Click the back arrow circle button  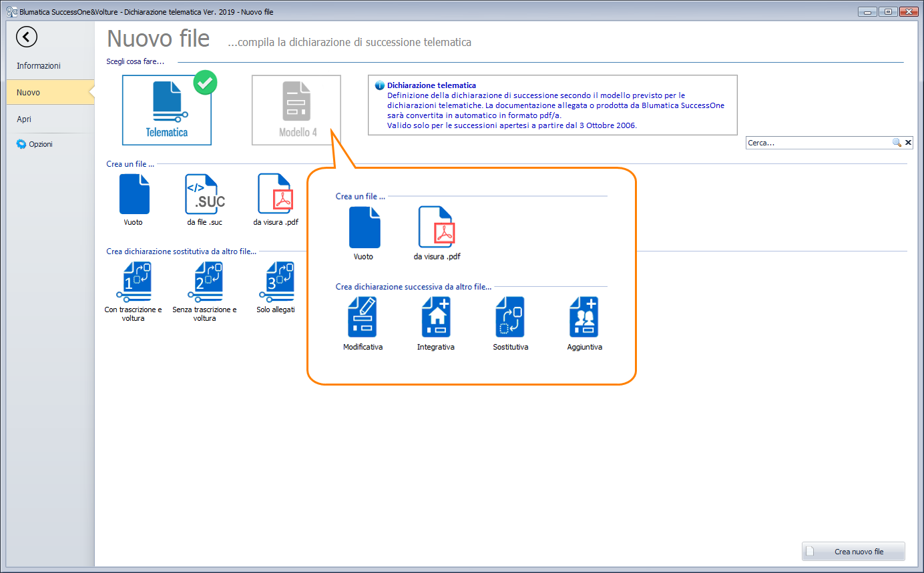[x=27, y=37]
